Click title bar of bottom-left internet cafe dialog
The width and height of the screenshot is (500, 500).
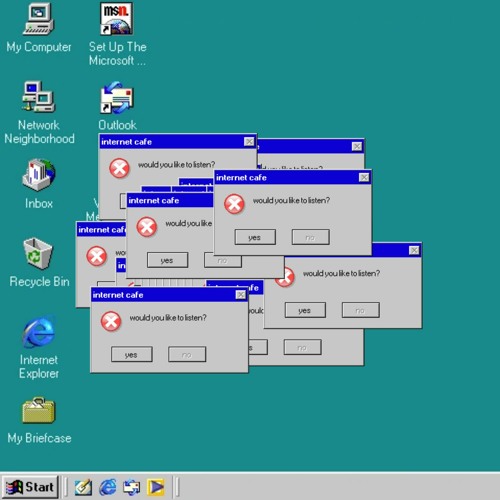point(169,295)
